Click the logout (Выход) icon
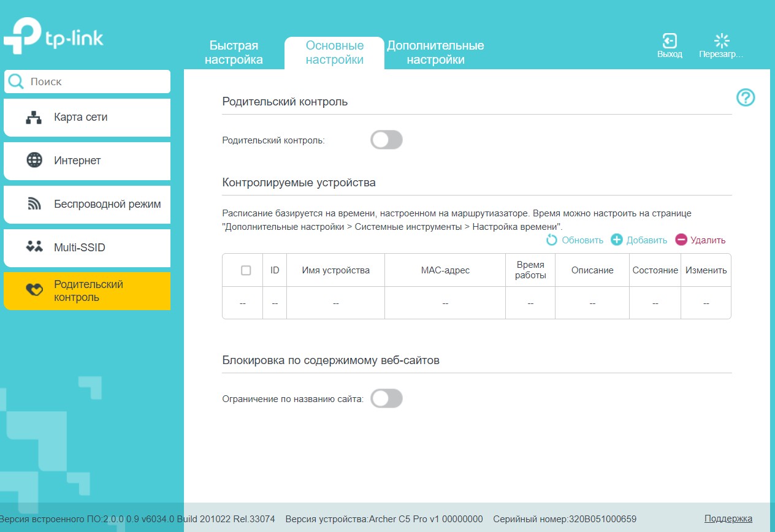This screenshot has width=775, height=532. click(670, 41)
